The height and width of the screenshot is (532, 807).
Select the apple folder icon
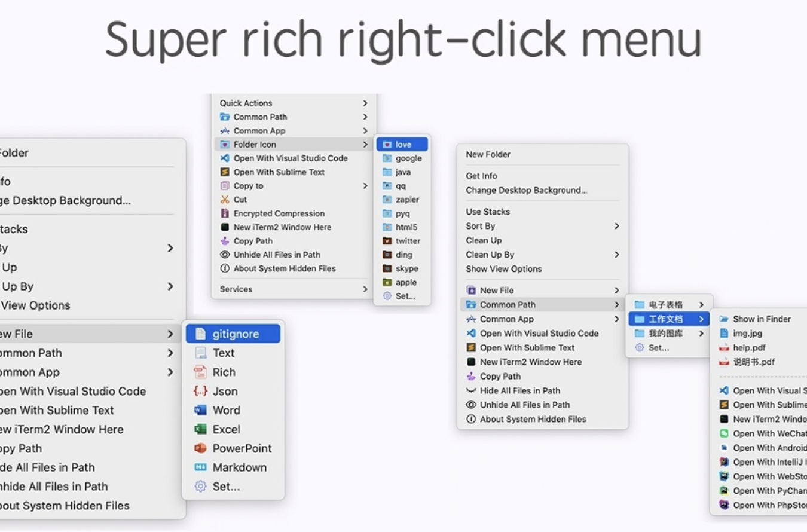[x=402, y=282]
